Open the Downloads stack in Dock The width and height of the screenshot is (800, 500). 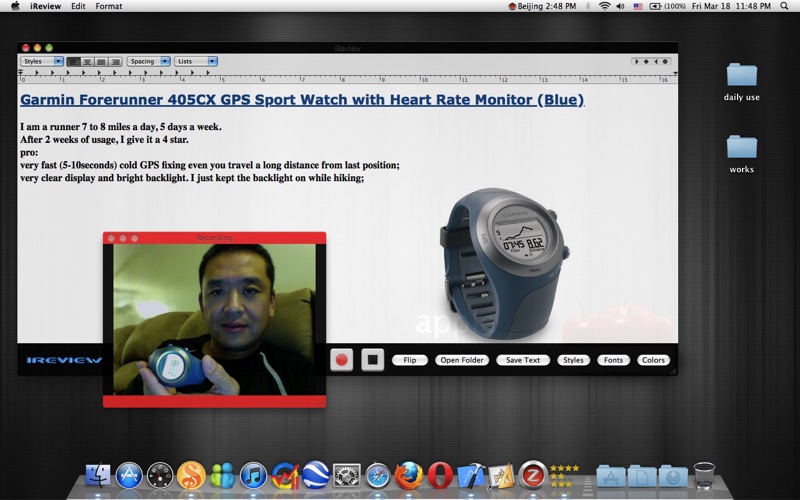[x=673, y=476]
